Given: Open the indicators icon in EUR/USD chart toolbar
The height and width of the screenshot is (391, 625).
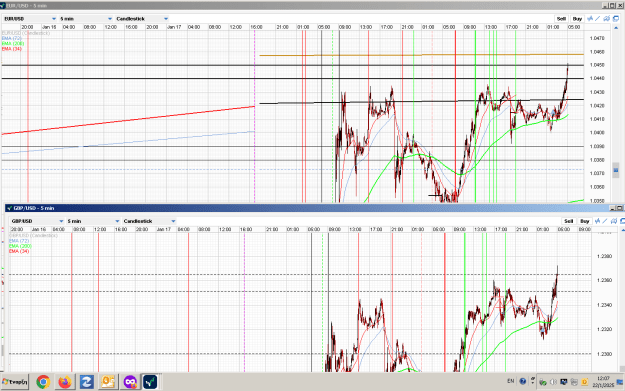Looking at the screenshot, I should [590, 19].
